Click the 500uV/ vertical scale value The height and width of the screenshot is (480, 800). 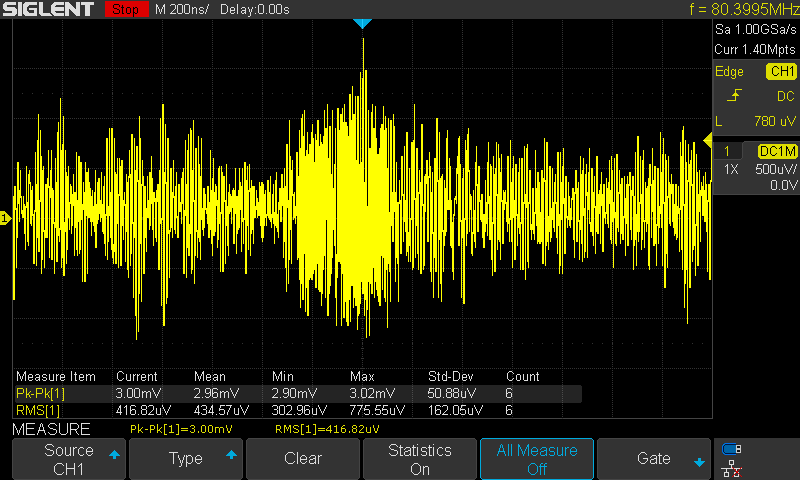point(776,169)
